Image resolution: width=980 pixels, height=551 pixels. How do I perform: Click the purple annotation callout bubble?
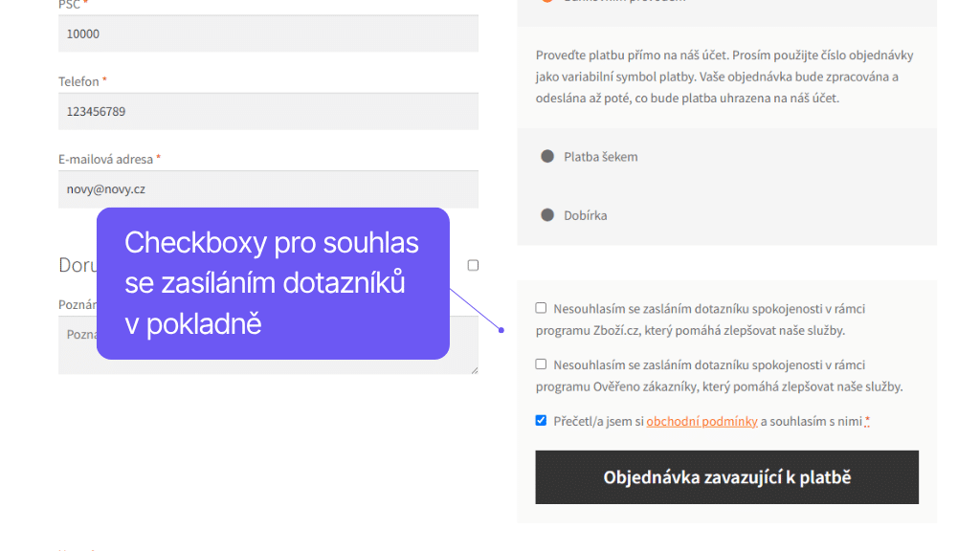[273, 283]
